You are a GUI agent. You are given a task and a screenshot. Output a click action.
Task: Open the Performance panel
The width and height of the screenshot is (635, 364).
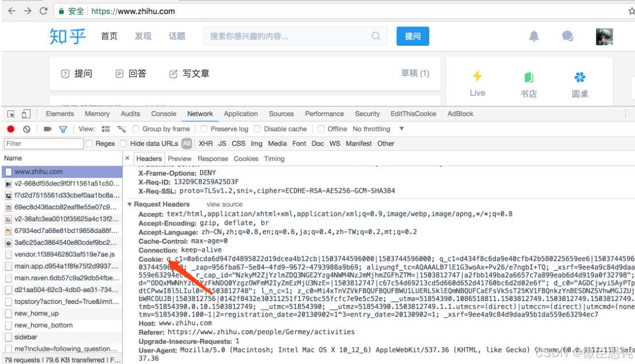(324, 114)
